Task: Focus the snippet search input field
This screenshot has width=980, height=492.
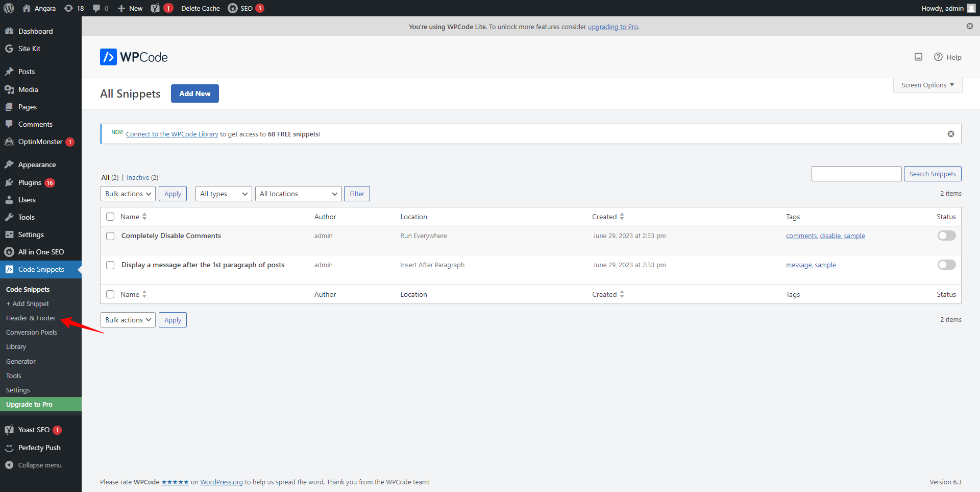Action: [x=856, y=174]
